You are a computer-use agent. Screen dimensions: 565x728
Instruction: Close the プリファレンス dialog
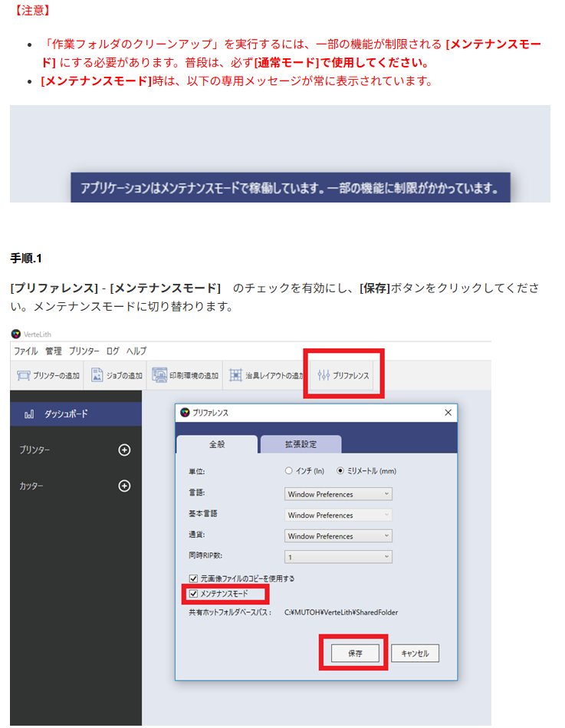[x=448, y=413]
